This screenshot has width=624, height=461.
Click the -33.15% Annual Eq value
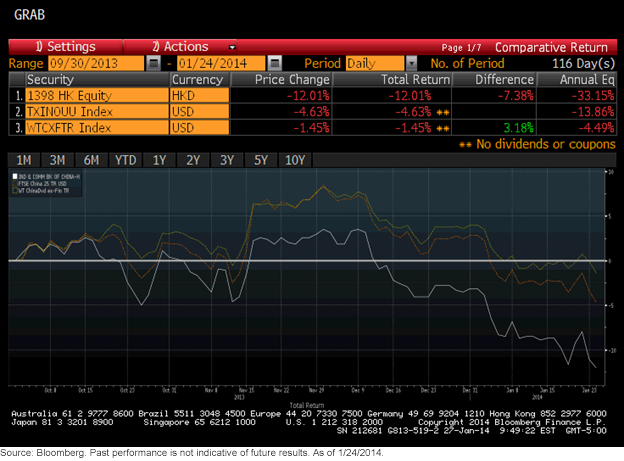593,96
